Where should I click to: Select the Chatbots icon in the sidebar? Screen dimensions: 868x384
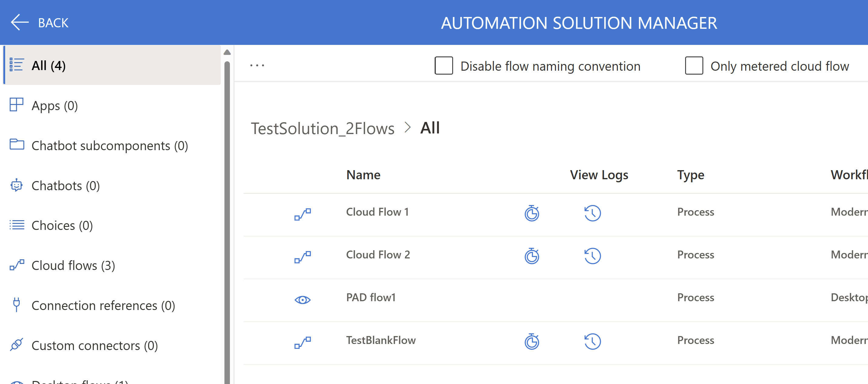16,185
